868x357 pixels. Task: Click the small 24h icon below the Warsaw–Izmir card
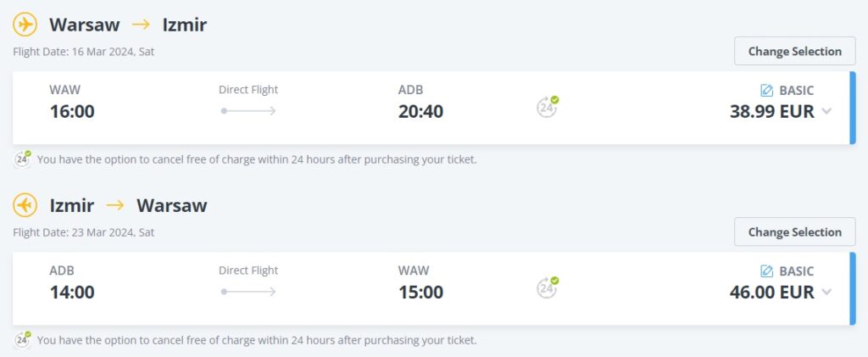point(23,159)
